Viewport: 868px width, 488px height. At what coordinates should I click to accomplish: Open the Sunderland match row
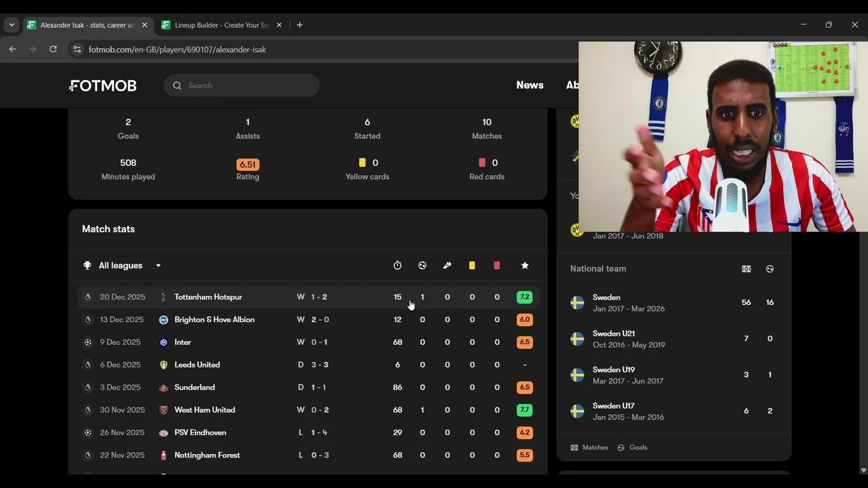click(308, 388)
